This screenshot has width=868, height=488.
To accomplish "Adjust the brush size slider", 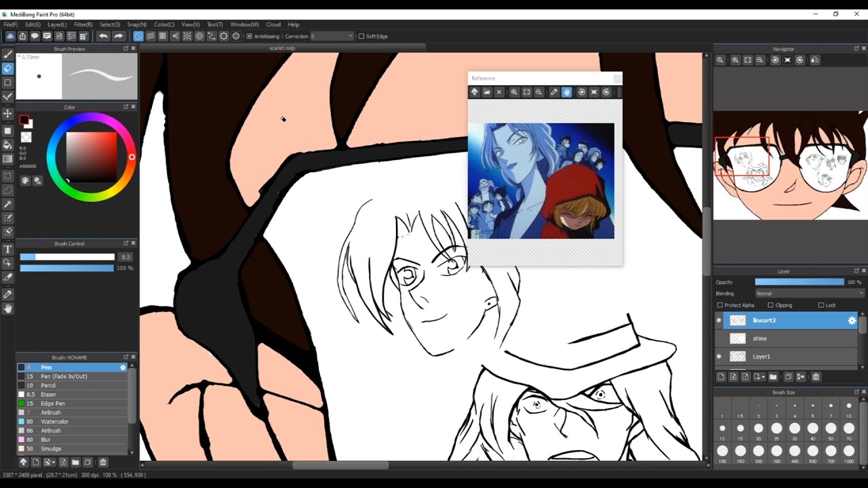I will (x=67, y=257).
